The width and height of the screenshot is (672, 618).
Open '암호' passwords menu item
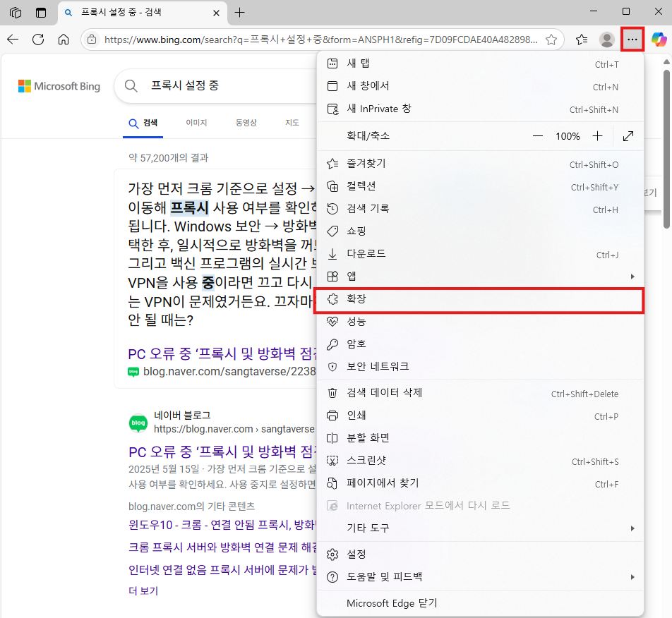click(480, 344)
